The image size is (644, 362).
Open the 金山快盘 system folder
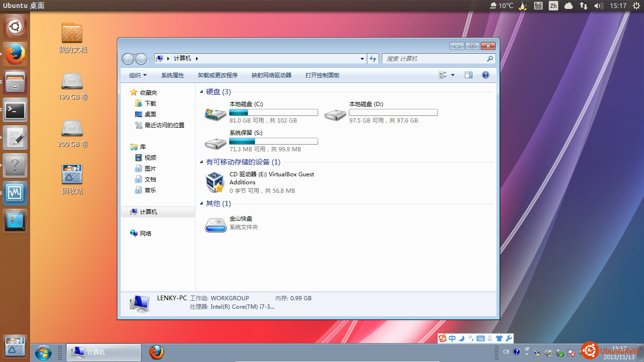tap(215, 224)
